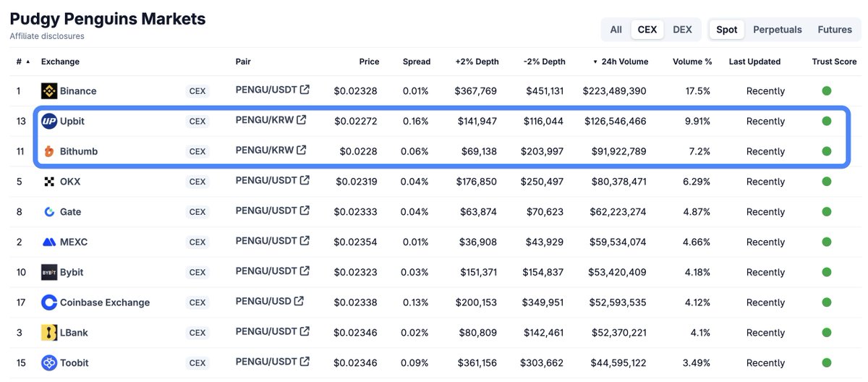Sort by the Price column header
The width and height of the screenshot is (868, 382).
[369, 61]
